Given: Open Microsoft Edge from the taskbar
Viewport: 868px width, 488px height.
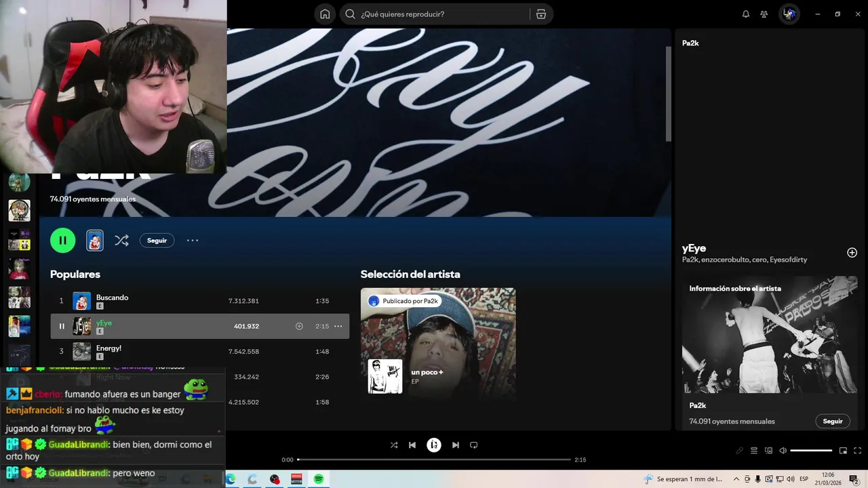Looking at the screenshot, I should coord(231,479).
